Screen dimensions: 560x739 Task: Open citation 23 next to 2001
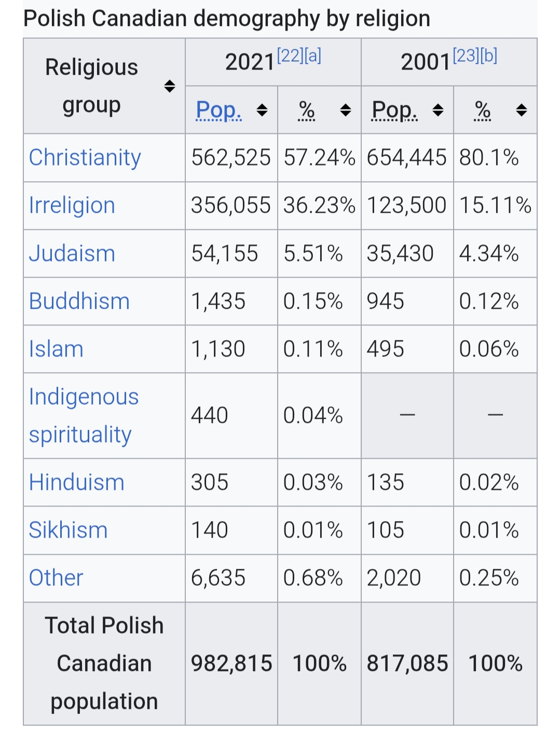[466, 56]
